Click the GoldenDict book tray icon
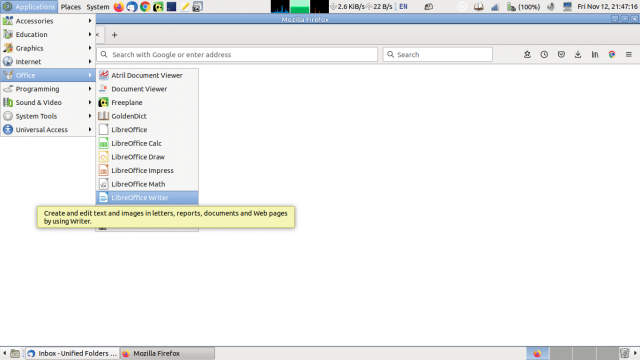The width and height of the screenshot is (640, 360). click(x=478, y=7)
